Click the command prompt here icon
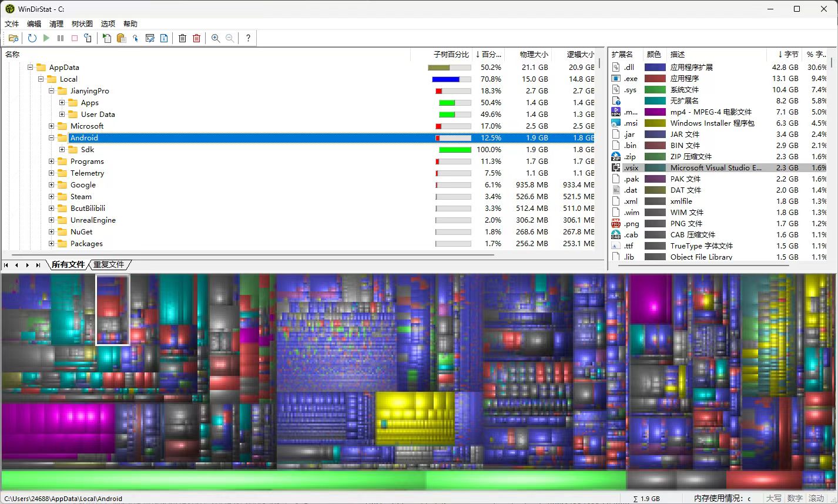This screenshot has width=838, height=504. coord(150,38)
